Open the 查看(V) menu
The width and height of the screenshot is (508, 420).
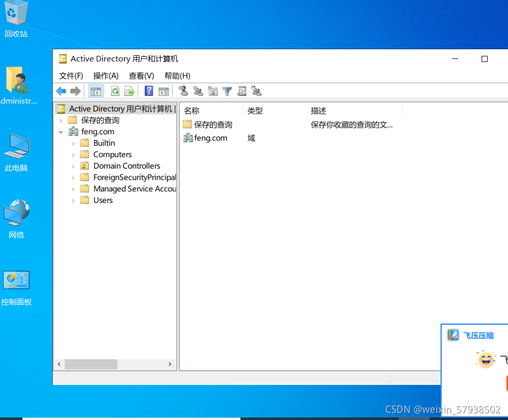(x=141, y=76)
